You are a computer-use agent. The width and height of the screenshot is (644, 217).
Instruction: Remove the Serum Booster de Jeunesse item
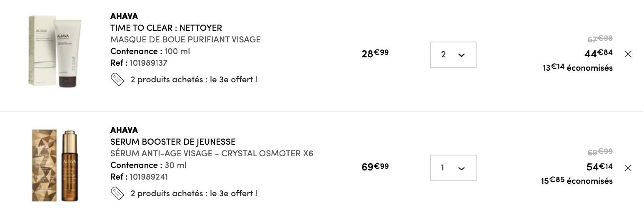click(628, 168)
